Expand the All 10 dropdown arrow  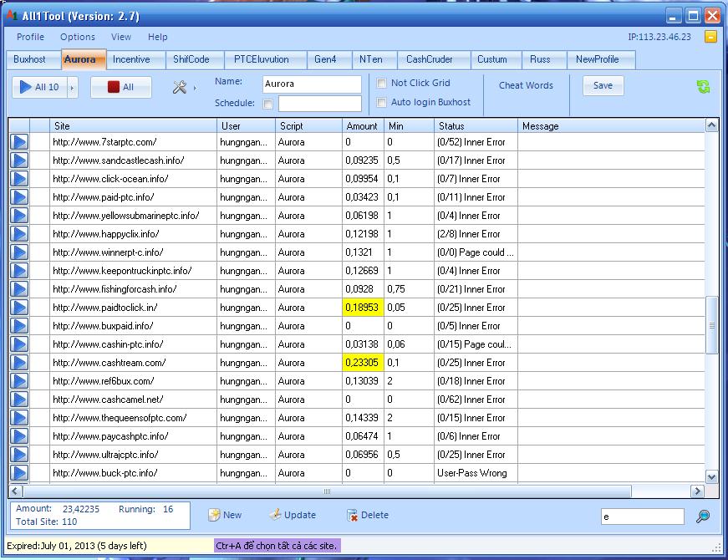click(x=72, y=87)
